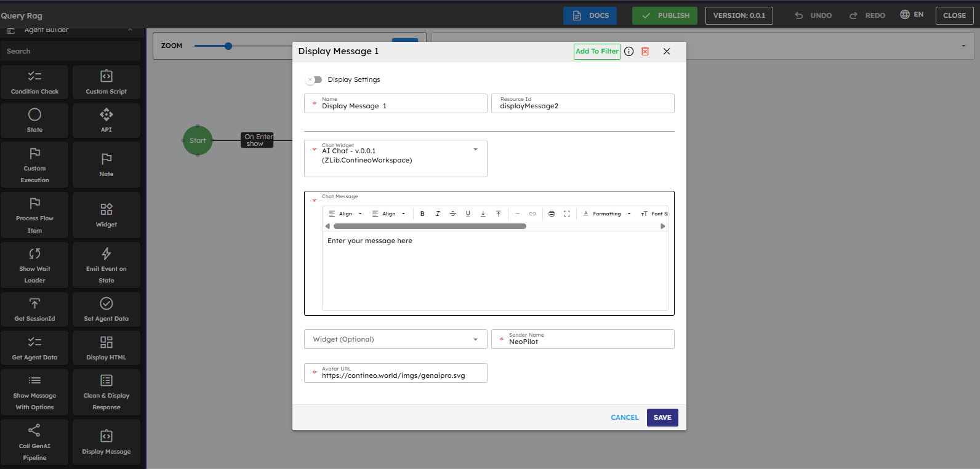Open the EN language menu
This screenshot has height=469, width=980.
[912, 15]
